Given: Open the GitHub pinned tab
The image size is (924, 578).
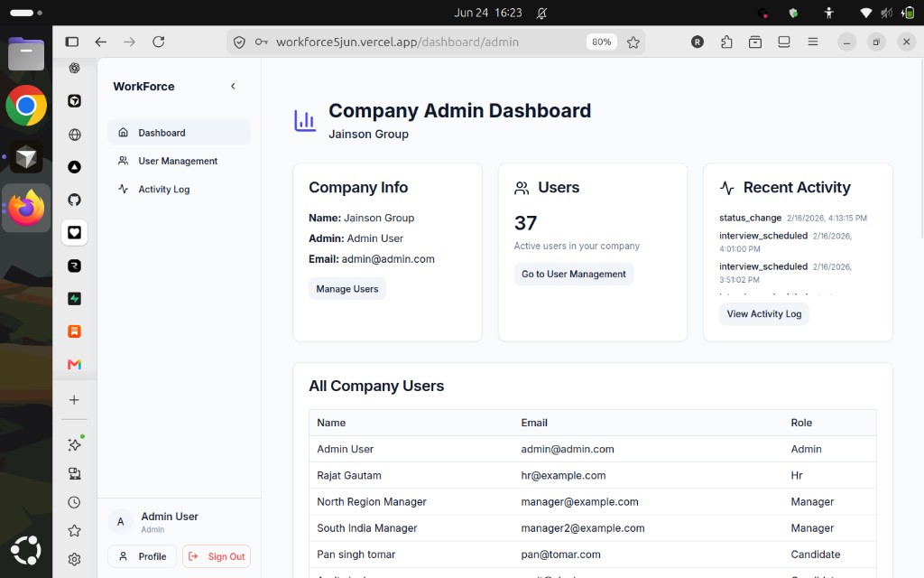Looking at the screenshot, I should coord(74,200).
